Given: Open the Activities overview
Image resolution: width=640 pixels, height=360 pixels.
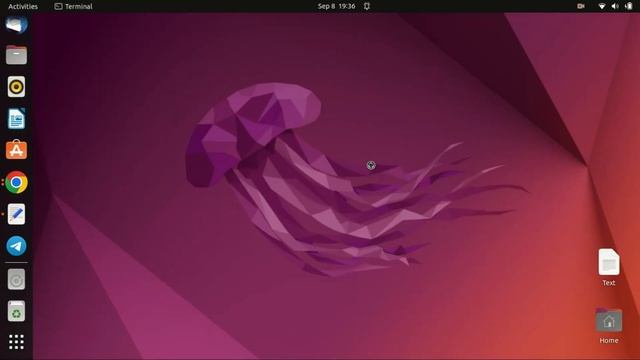Looking at the screenshot, I should [x=23, y=6].
